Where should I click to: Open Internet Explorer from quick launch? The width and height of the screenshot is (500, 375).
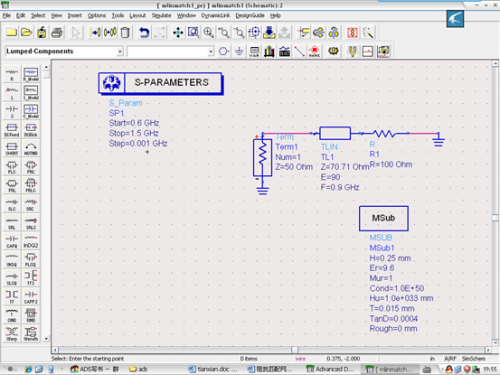pyautogui.click(x=28, y=369)
